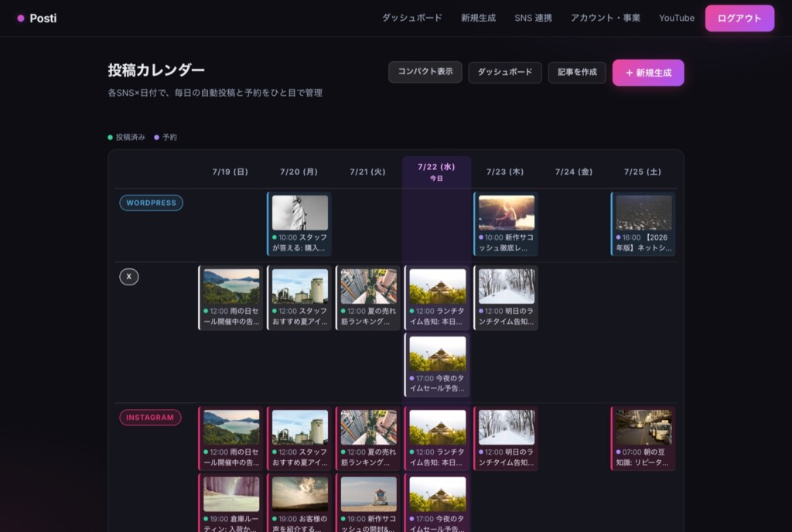Viewport: 792px width, 532px height.
Task: Open the ダッシュボード nav menu item
Action: click(x=411, y=18)
